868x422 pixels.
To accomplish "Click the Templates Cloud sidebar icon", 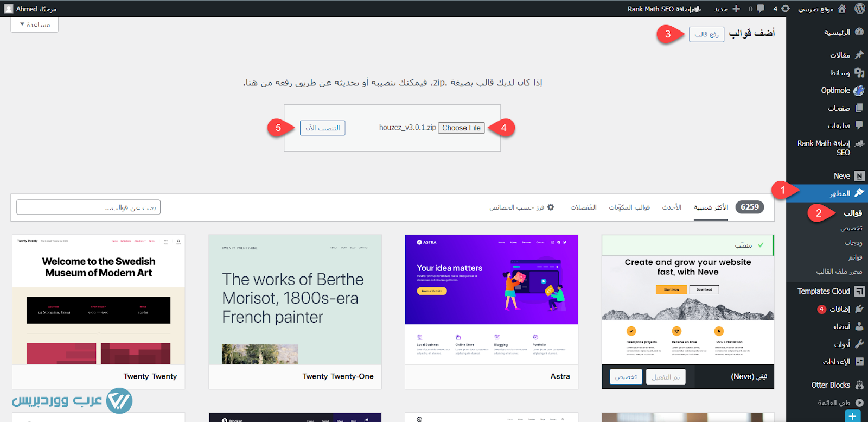I will point(859,292).
